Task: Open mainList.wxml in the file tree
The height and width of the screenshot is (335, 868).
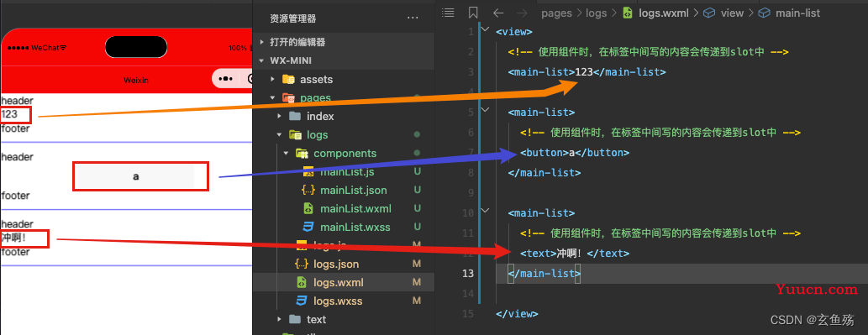Action: click(x=356, y=208)
